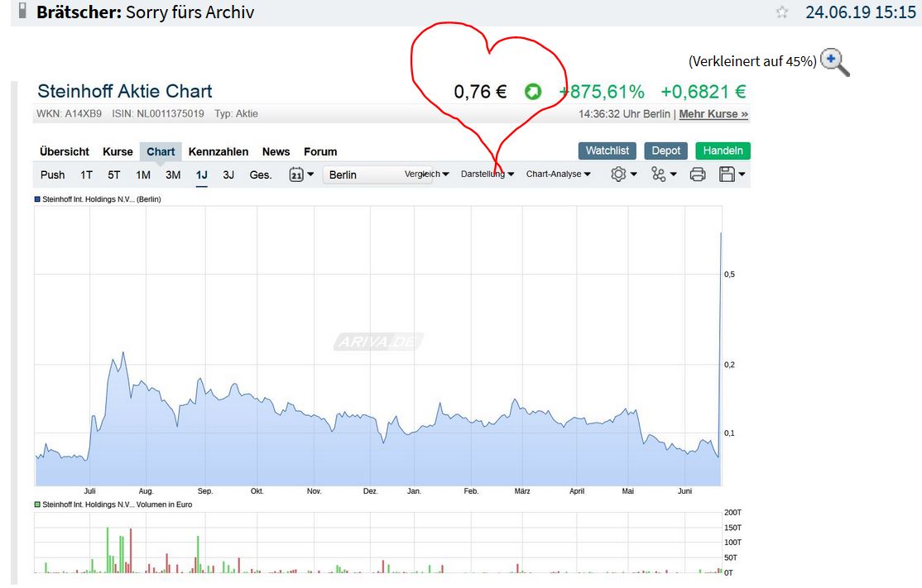Screen dimensions: 922x588
Task: Expand the Darstellung dropdown
Action: point(487,174)
